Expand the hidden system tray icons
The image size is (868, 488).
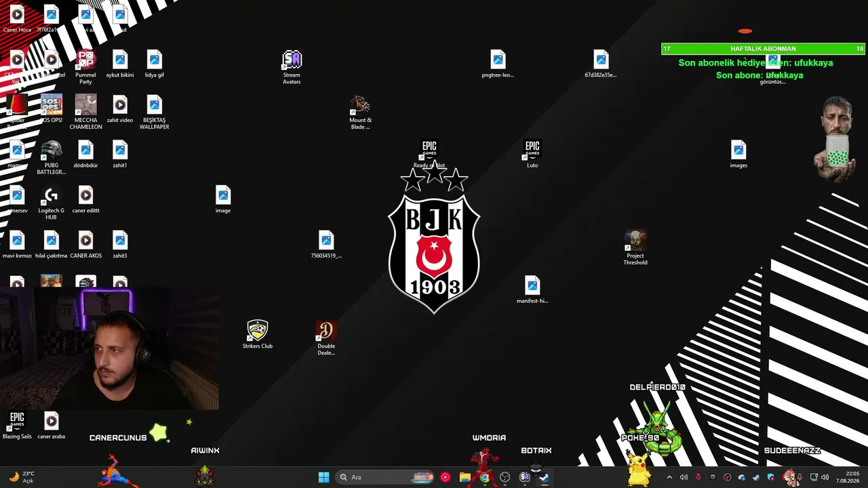pos(669,477)
